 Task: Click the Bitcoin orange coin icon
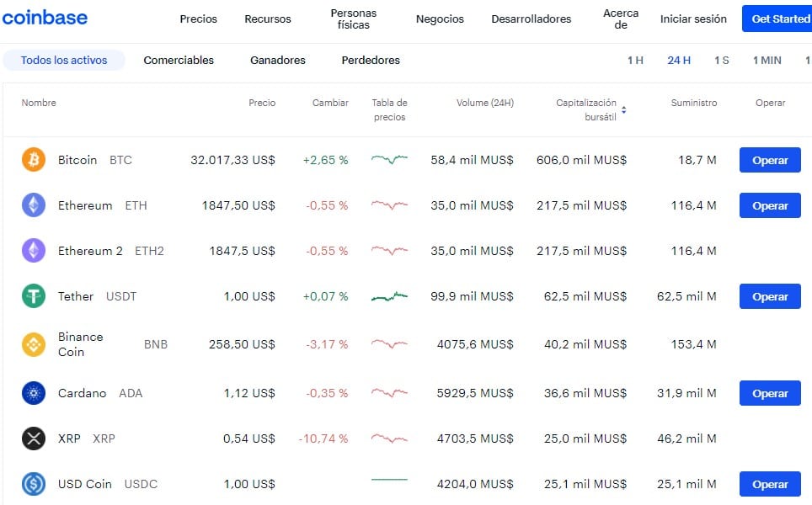(34, 160)
